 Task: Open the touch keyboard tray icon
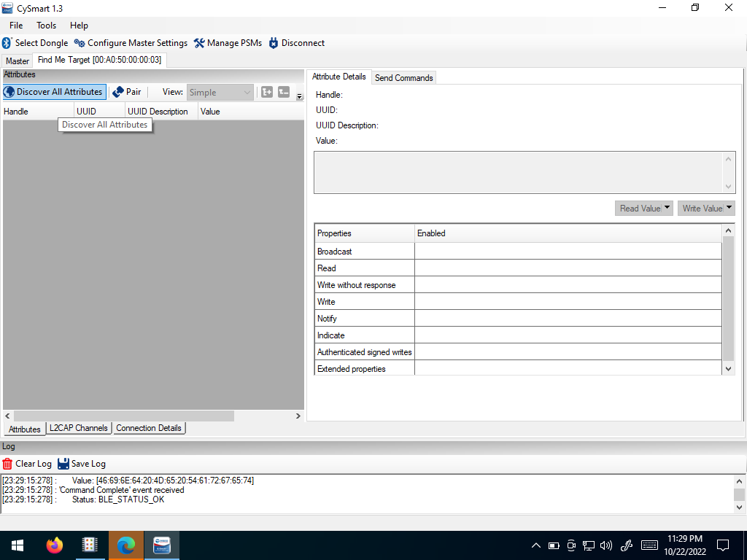click(x=649, y=545)
